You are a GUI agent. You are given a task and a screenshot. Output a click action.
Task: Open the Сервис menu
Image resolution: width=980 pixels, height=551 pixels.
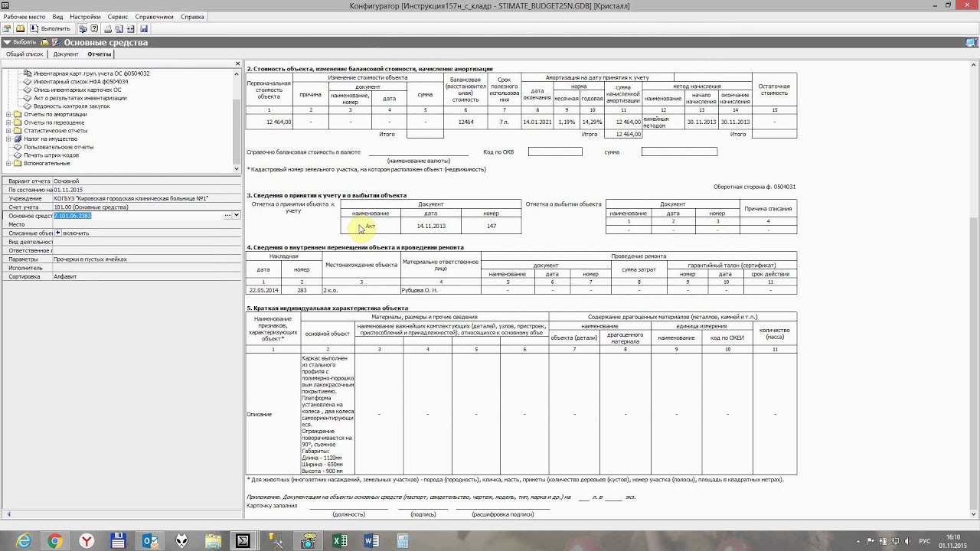pos(118,16)
